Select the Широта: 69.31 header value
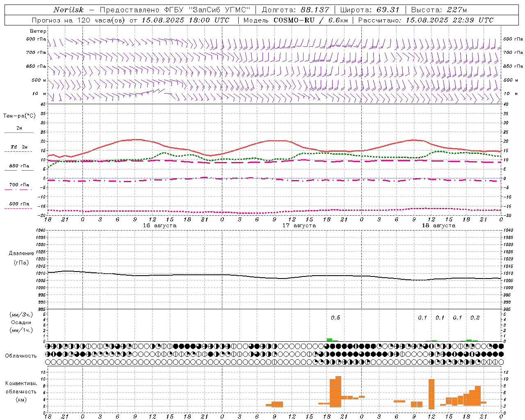The width and height of the screenshot is (525, 420). click(x=370, y=10)
